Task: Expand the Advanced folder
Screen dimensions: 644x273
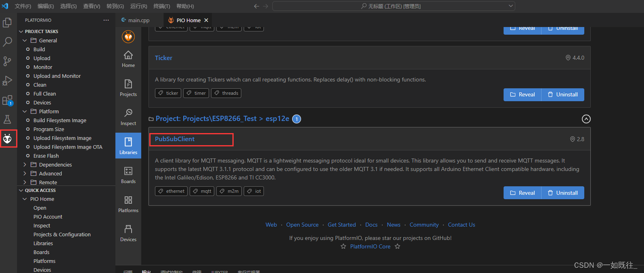Action: [25, 173]
